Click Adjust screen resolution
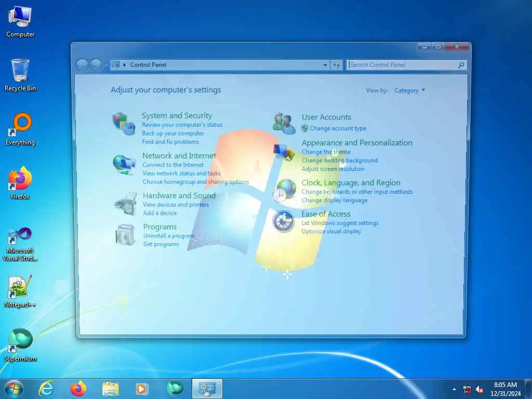 pos(333,169)
